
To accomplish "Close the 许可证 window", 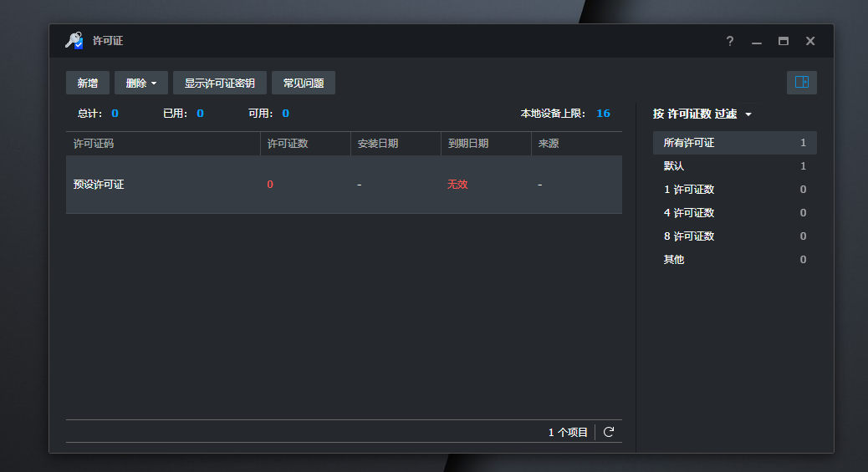I will tap(810, 41).
